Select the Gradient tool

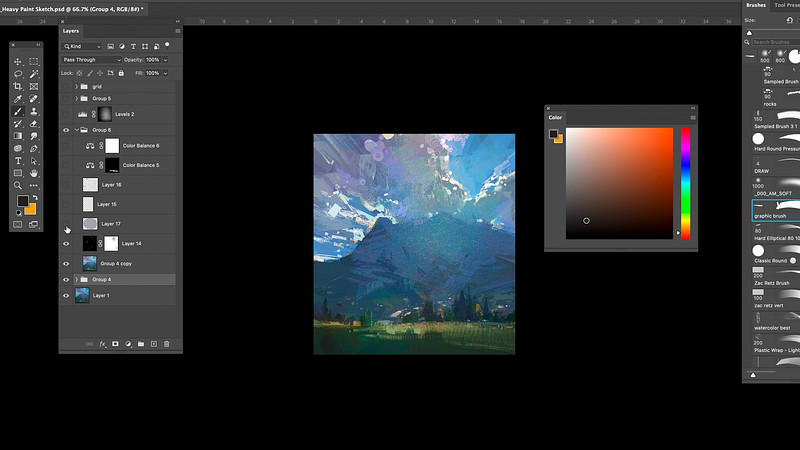[18, 136]
